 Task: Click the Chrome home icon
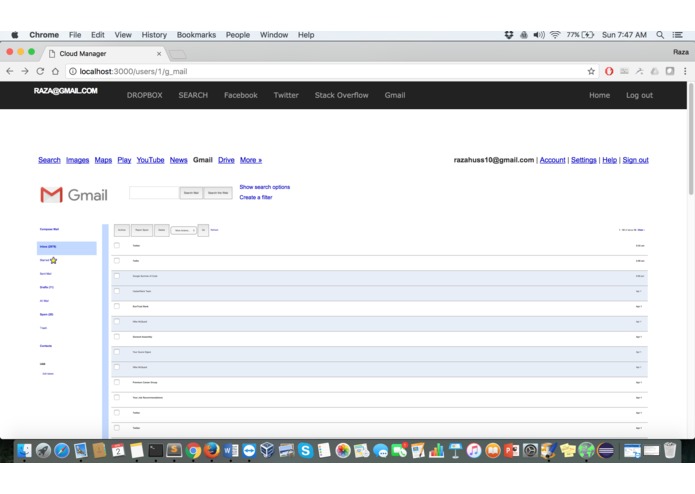(x=55, y=71)
